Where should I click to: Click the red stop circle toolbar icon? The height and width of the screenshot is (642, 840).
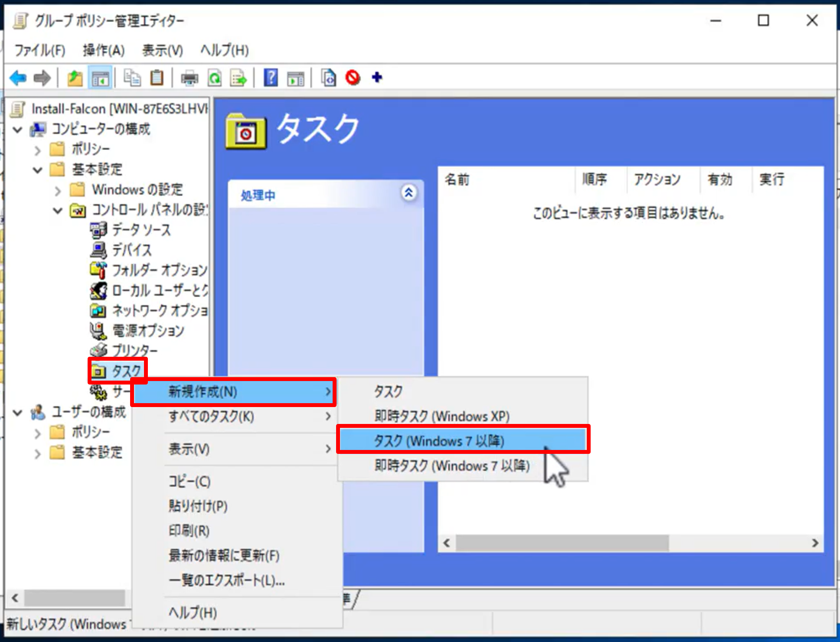pos(353,78)
